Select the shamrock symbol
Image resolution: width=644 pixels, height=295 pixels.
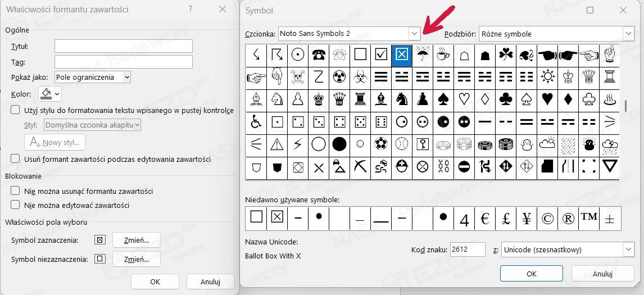coord(505,55)
